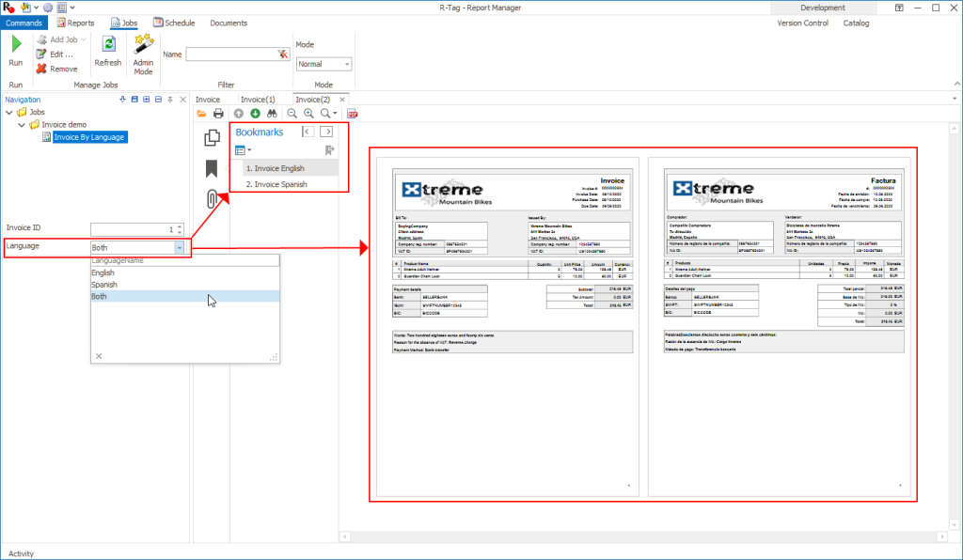The height and width of the screenshot is (560, 963).
Task: Select the Invoice demo folder
Action: (64, 125)
